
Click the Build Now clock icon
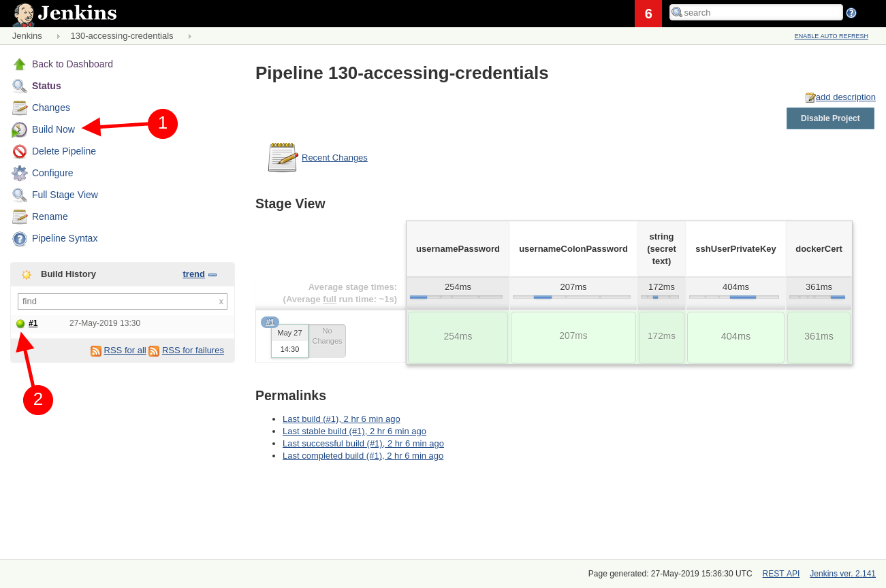pos(20,129)
